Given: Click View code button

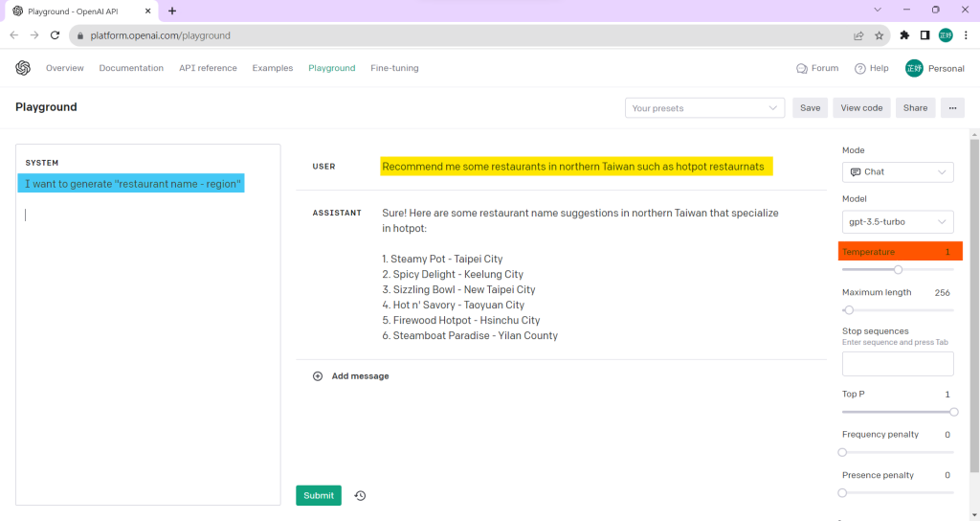Looking at the screenshot, I should point(861,107).
